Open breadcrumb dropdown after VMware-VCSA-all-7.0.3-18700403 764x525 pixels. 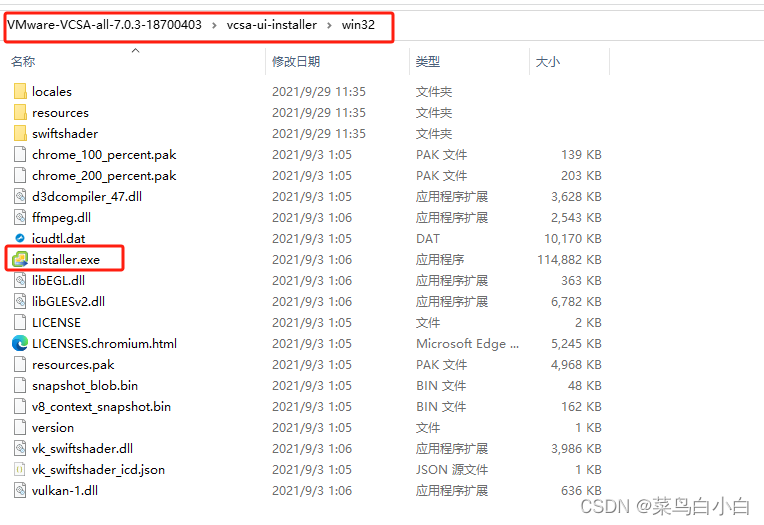(214, 25)
